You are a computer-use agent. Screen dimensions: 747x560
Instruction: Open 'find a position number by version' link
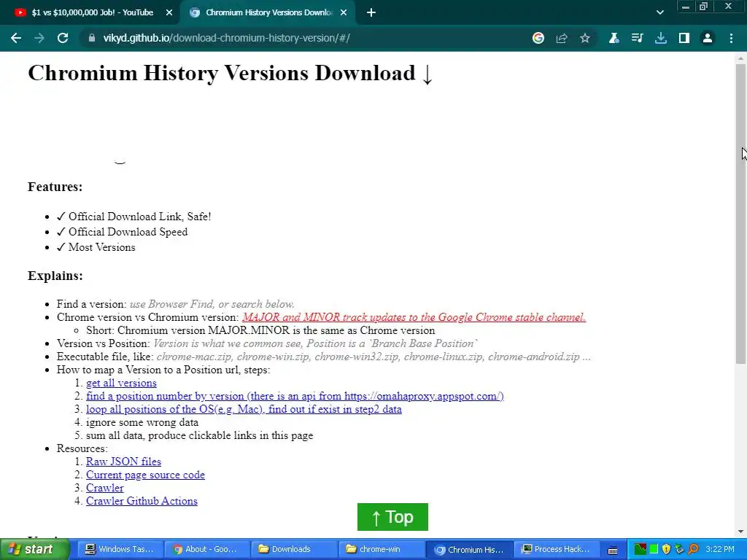coord(295,396)
